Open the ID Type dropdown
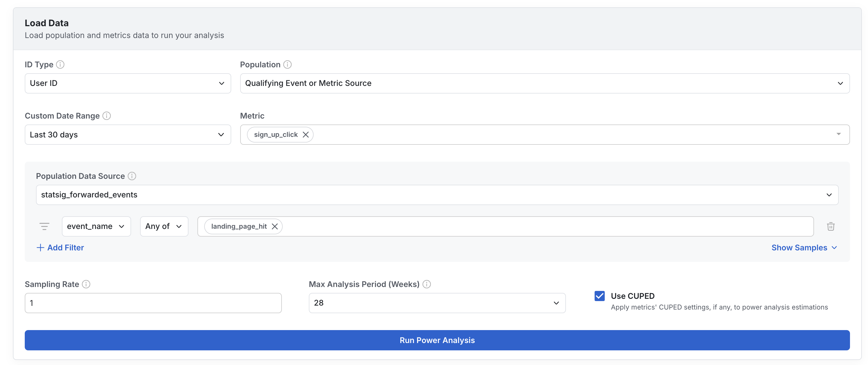Viewport: 868px width, 365px height. pos(128,83)
